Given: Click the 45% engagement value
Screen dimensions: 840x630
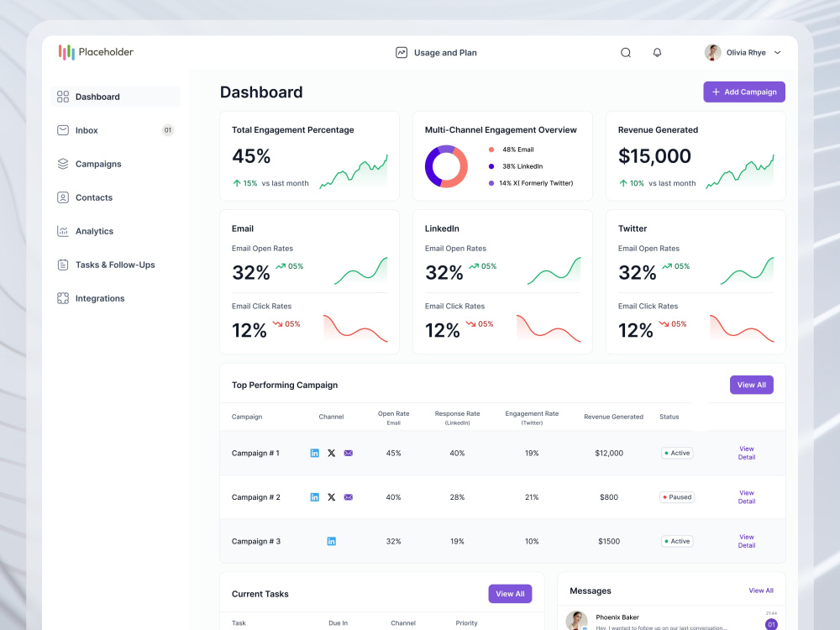Looking at the screenshot, I should 251,156.
